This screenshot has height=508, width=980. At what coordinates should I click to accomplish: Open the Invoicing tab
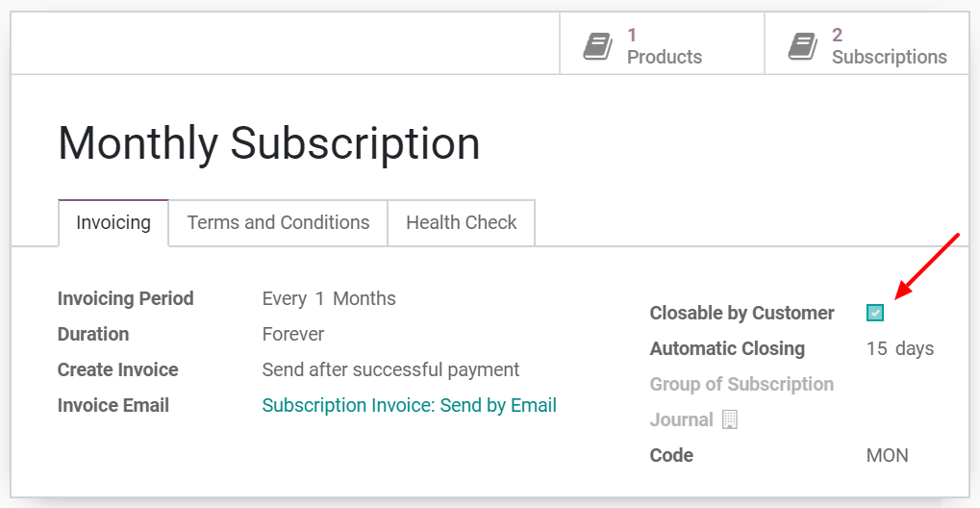point(113,222)
